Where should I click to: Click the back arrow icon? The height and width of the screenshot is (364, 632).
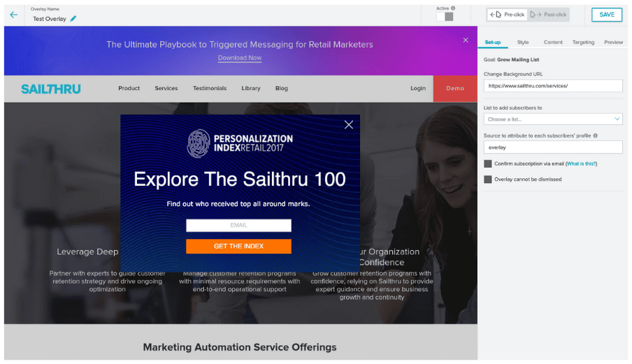pos(13,15)
